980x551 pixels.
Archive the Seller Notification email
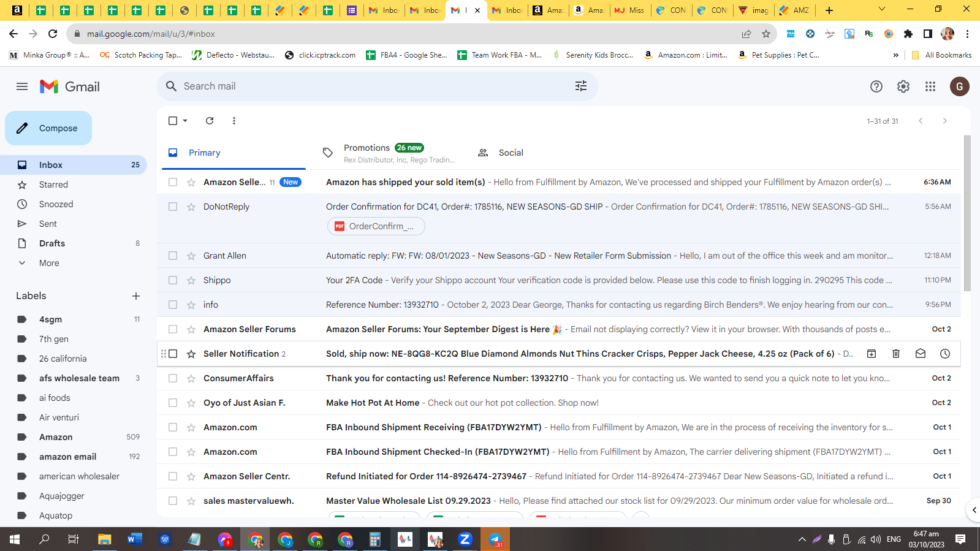pyautogui.click(x=872, y=354)
